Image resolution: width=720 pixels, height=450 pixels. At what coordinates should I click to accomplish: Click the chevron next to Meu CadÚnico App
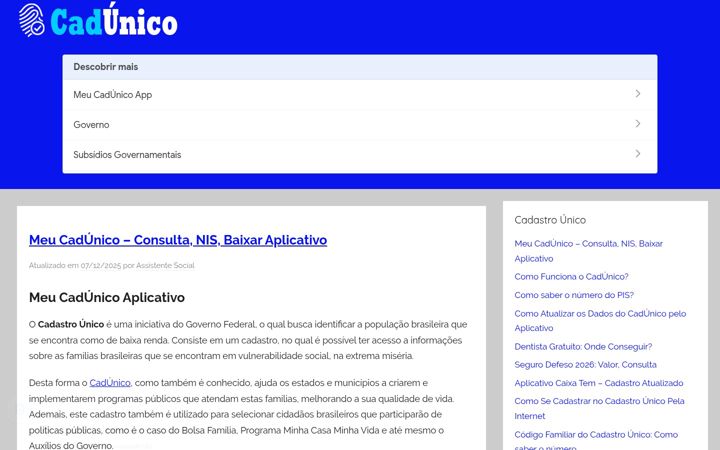point(638,94)
